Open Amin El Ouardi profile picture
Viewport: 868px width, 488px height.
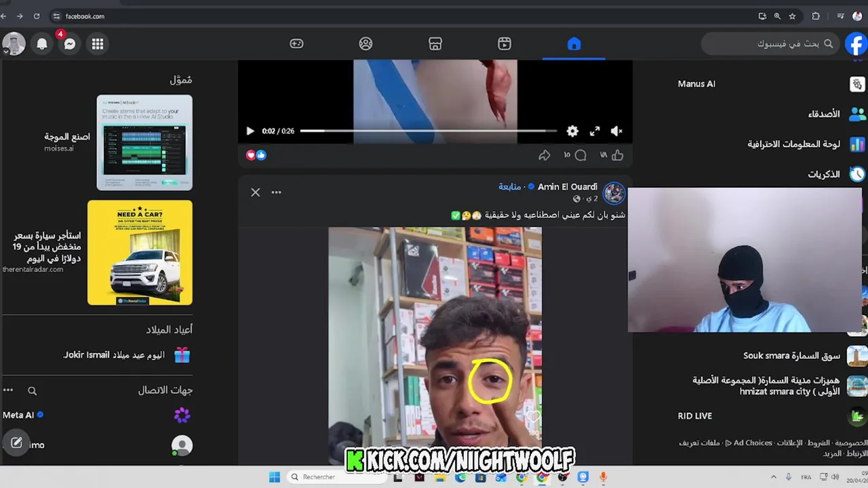614,193
